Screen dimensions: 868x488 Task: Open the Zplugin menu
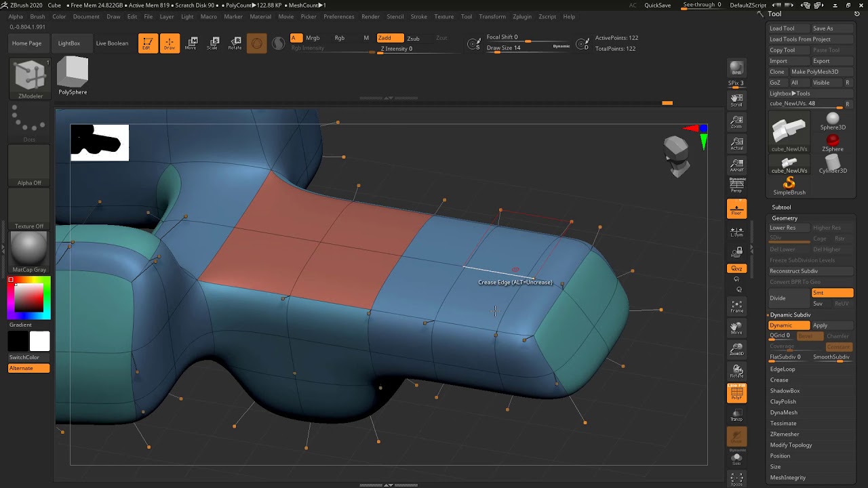[x=522, y=16]
